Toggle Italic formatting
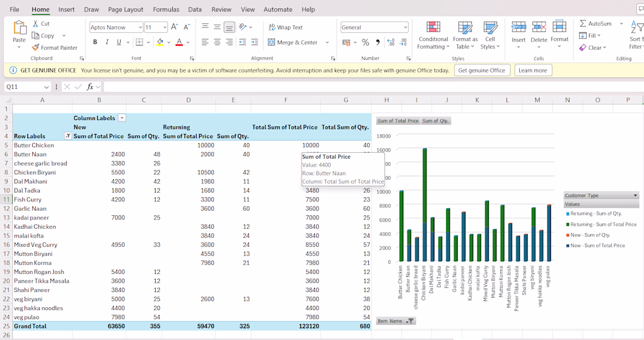 point(107,42)
